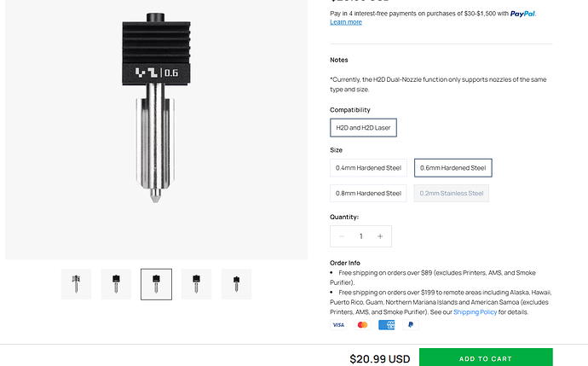Decrease quantity with the minus button

click(x=342, y=236)
